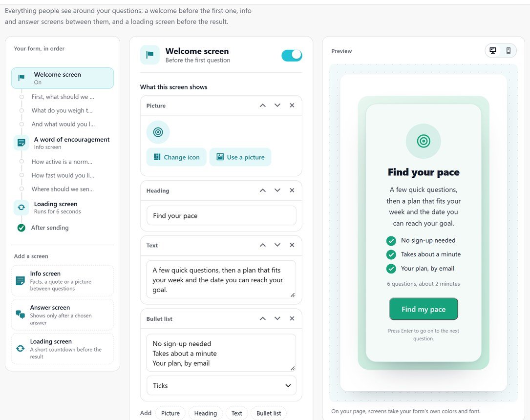The width and height of the screenshot is (530, 420).
Task: Click the Heading text input field
Action: pos(221,215)
